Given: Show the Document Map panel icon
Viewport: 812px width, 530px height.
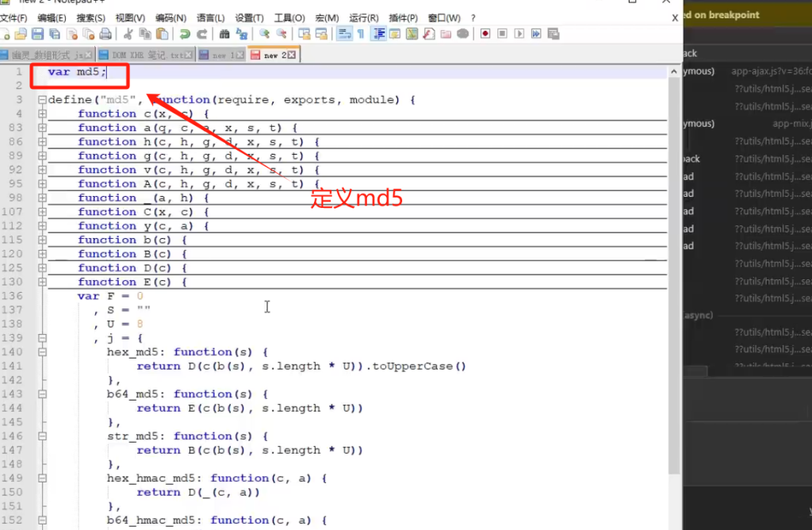Looking at the screenshot, I should [412, 34].
